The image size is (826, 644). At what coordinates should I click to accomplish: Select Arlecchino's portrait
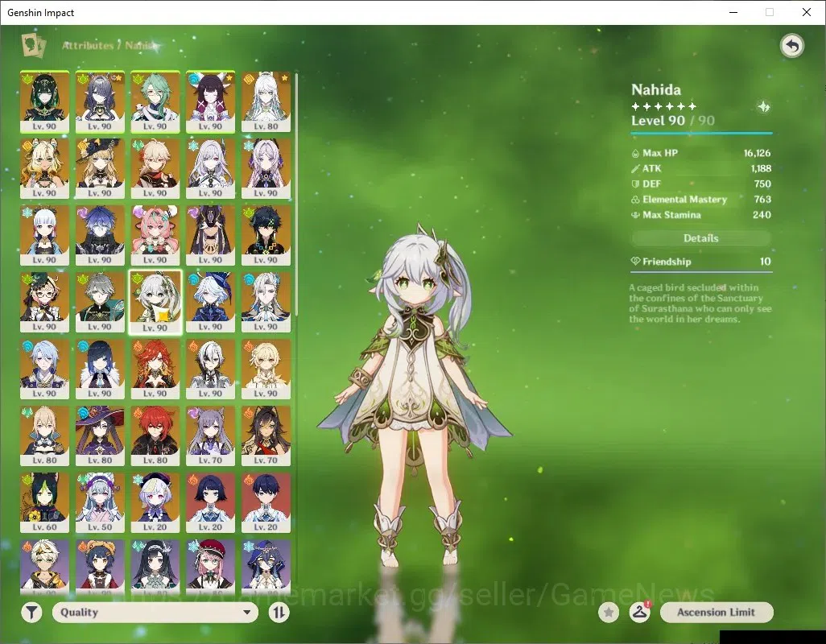(211, 369)
